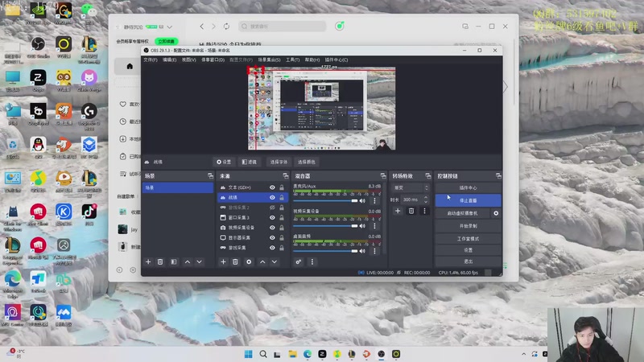Mute 视频采集设备 speaker icon in the mixer
The image size is (644, 362).
click(362, 226)
